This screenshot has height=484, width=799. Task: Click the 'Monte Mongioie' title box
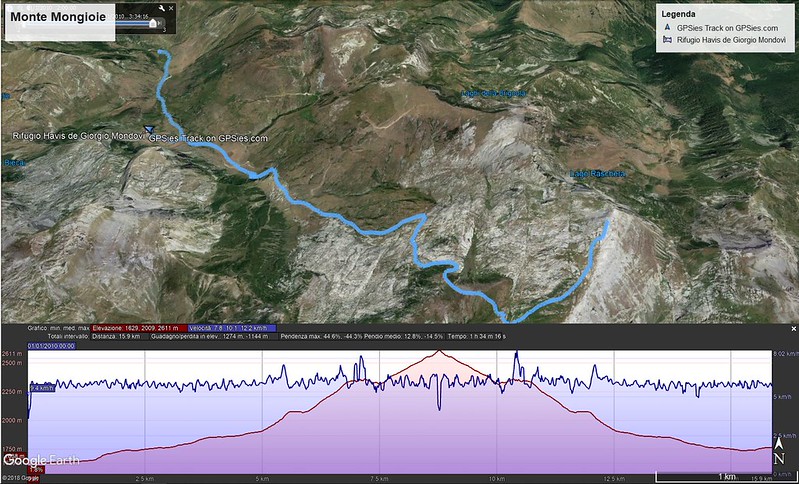pyautogui.click(x=60, y=21)
